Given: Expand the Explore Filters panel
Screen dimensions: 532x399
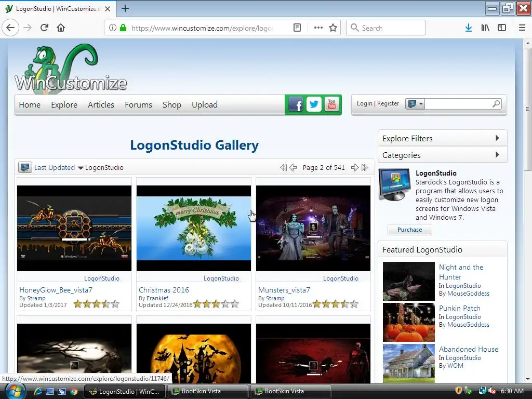Looking at the screenshot, I should 443,138.
